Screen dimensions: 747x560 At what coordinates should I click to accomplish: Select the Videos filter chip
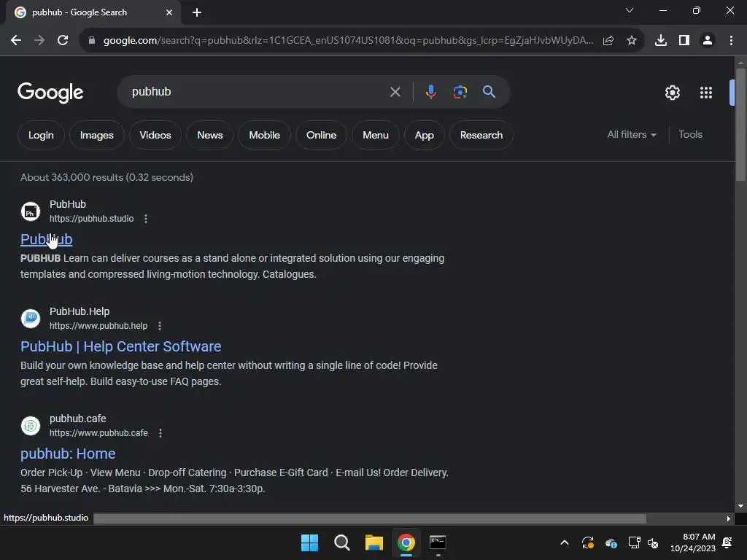[155, 135]
